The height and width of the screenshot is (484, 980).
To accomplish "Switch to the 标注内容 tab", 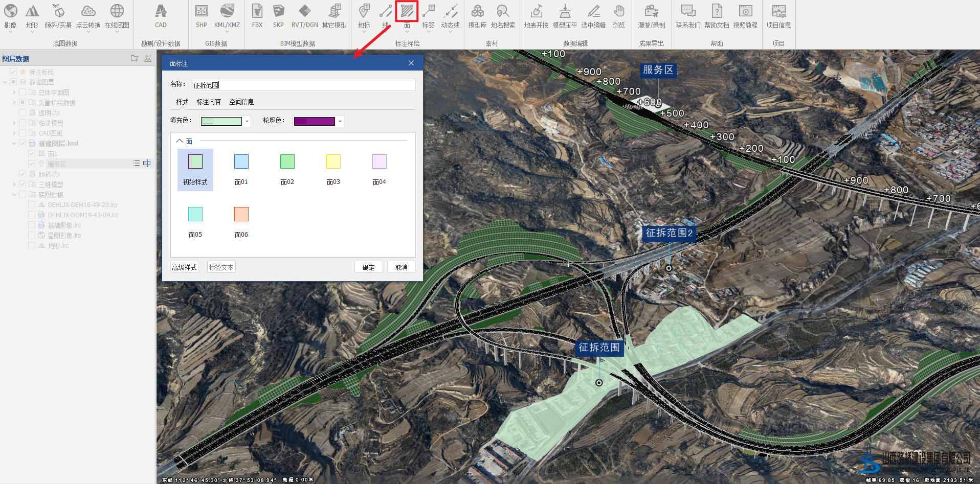I will [x=209, y=102].
